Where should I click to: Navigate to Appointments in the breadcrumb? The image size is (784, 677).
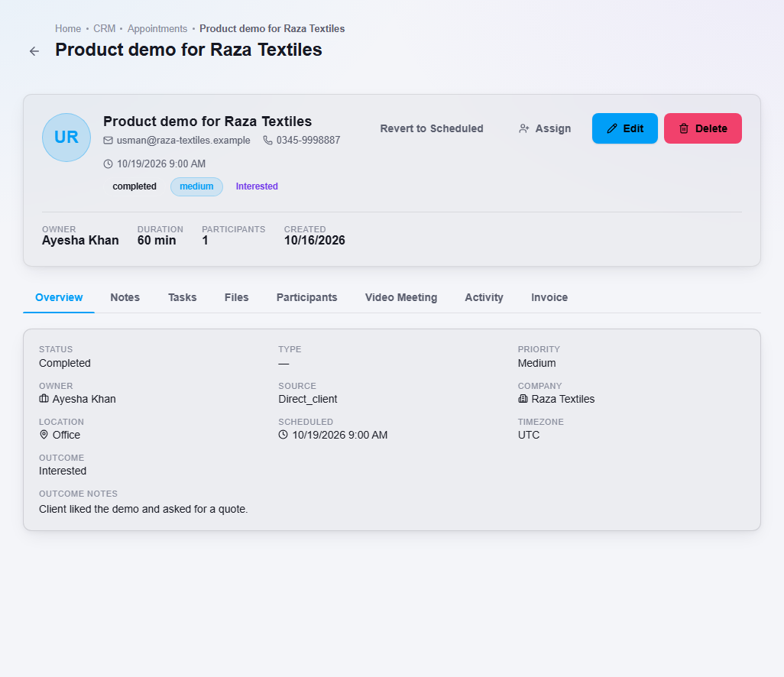pos(157,28)
